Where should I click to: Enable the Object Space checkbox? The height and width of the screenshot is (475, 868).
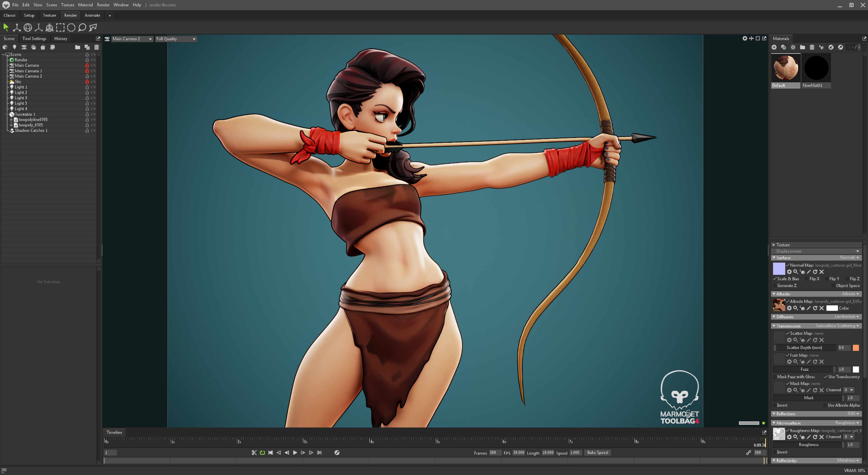pyautogui.click(x=833, y=285)
